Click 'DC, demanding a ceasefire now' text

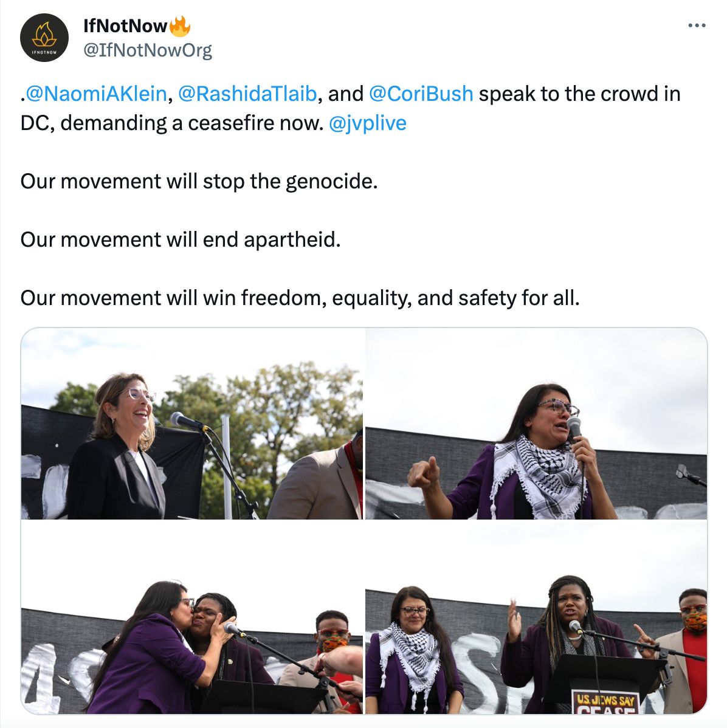(x=172, y=123)
